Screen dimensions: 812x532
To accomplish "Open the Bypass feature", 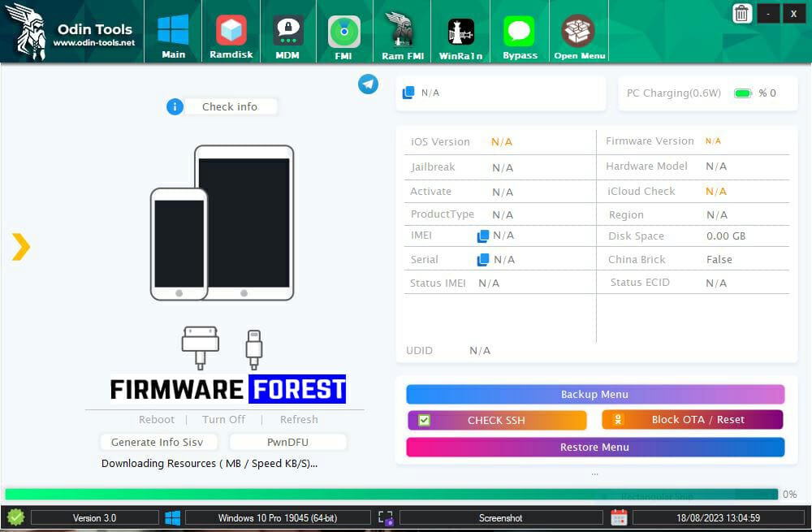I will coord(520,32).
